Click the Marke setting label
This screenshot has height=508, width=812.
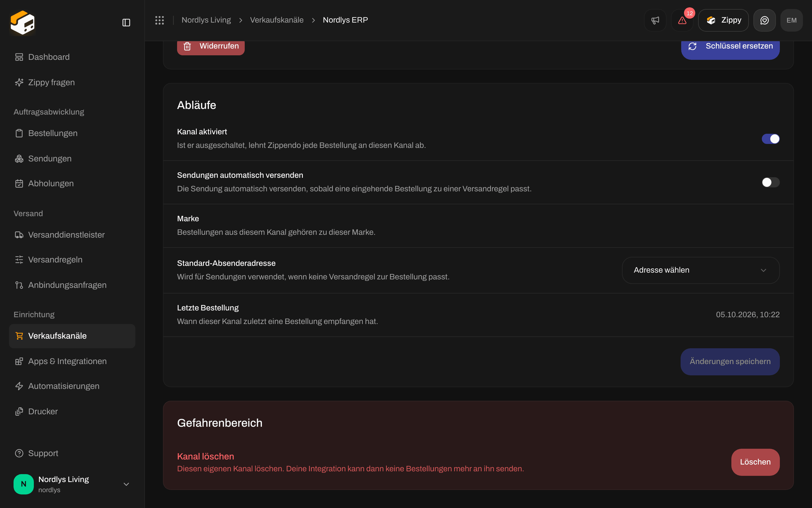point(188,219)
